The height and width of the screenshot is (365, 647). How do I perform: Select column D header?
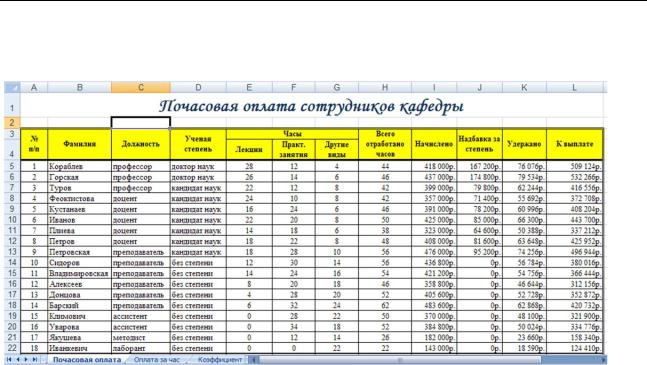click(198, 87)
